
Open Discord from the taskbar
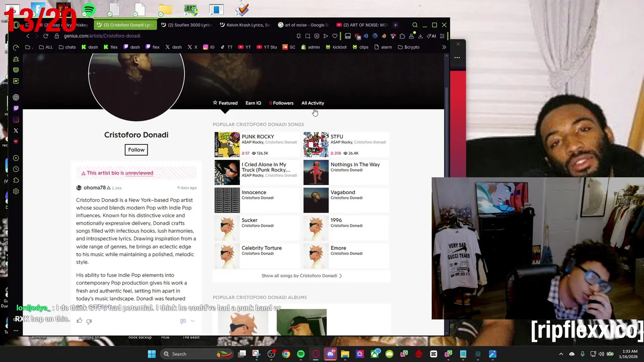[330, 354]
